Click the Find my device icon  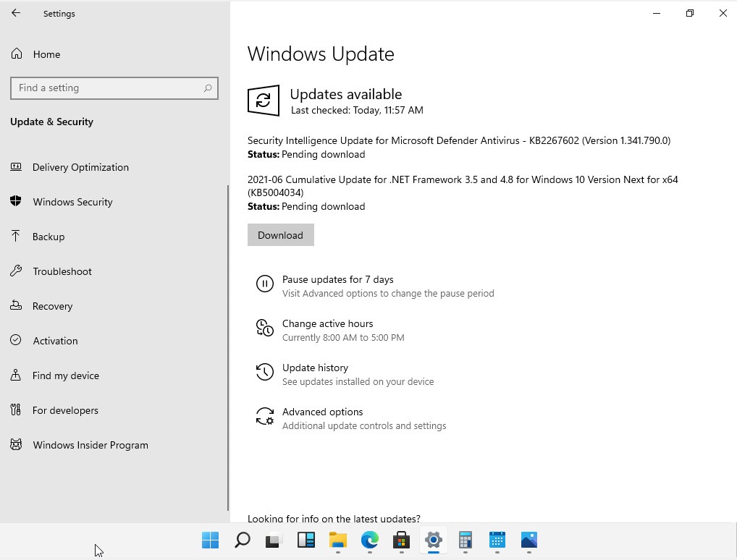pyautogui.click(x=15, y=375)
